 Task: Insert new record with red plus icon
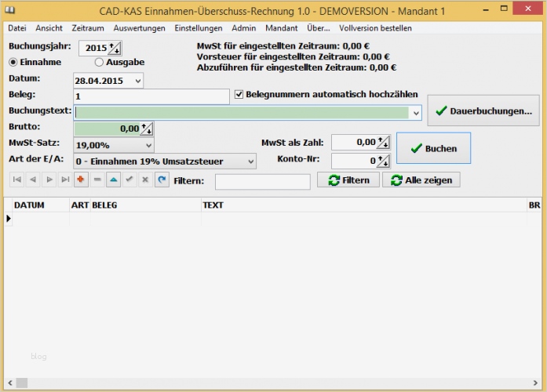point(81,180)
